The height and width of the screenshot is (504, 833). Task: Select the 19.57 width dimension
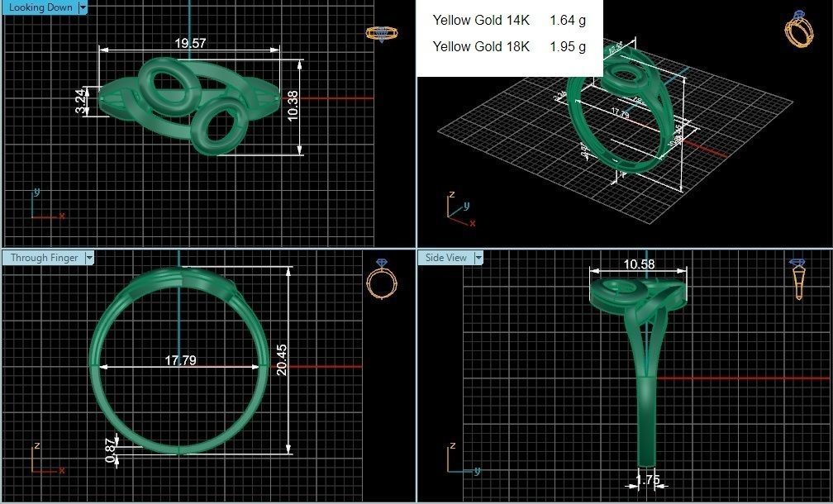(x=190, y=43)
